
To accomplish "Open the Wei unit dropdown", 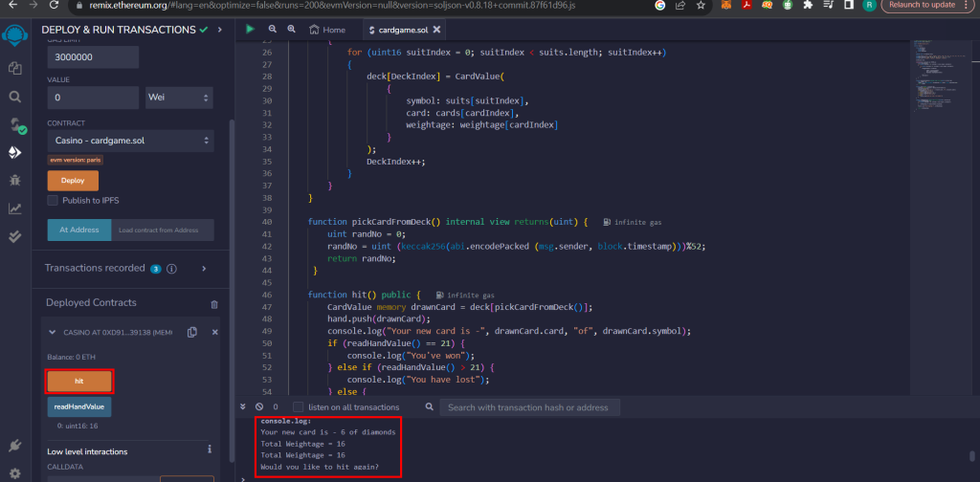I will (x=179, y=98).
